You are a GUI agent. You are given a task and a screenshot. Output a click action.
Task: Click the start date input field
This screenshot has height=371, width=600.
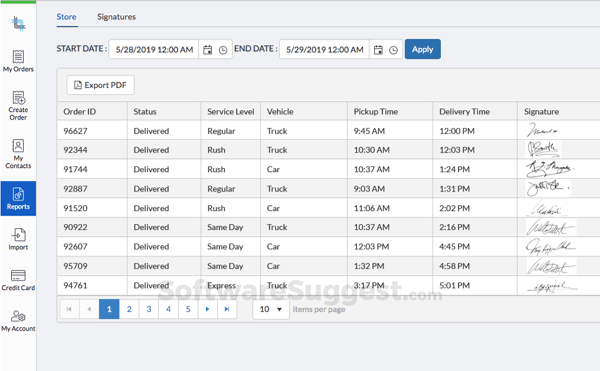click(154, 50)
